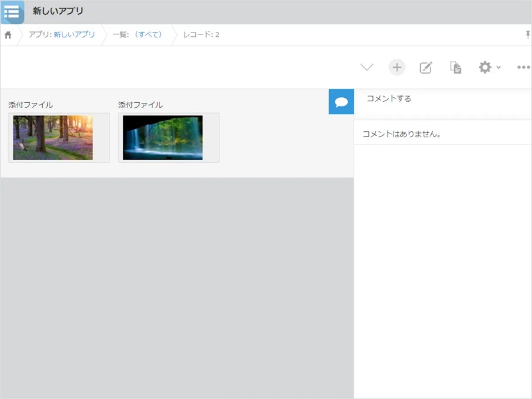Open app settings with the gear icon
The width and height of the screenshot is (532, 399).
point(484,67)
